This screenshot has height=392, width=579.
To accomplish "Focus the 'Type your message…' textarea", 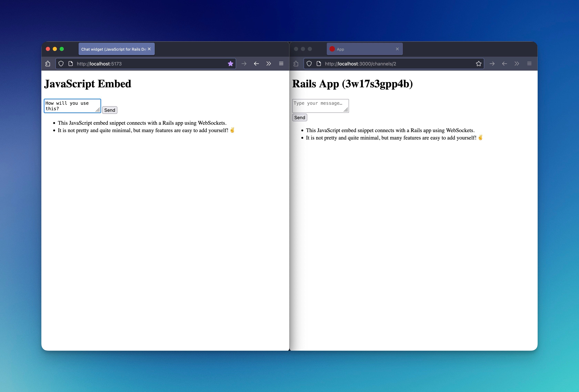I will pyautogui.click(x=321, y=106).
